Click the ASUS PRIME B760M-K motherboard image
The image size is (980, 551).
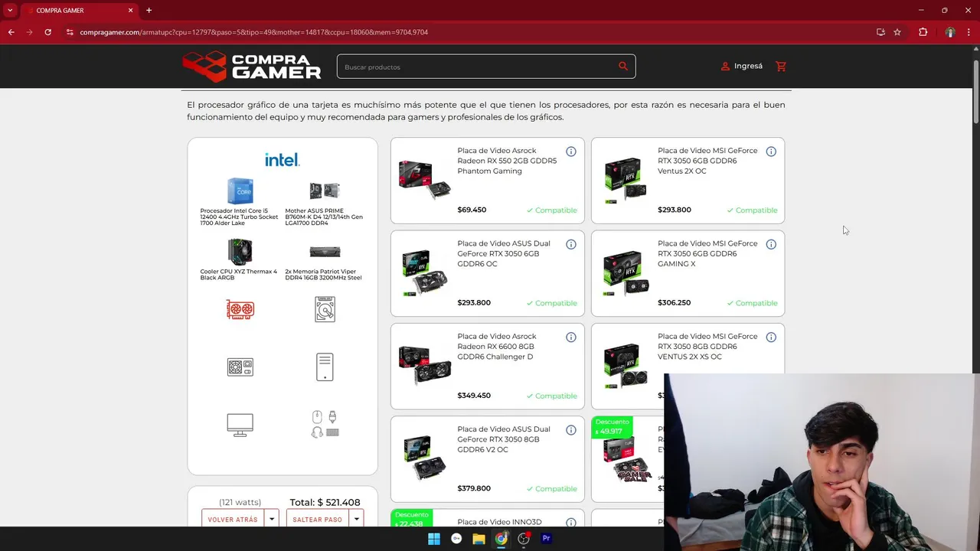click(x=325, y=191)
